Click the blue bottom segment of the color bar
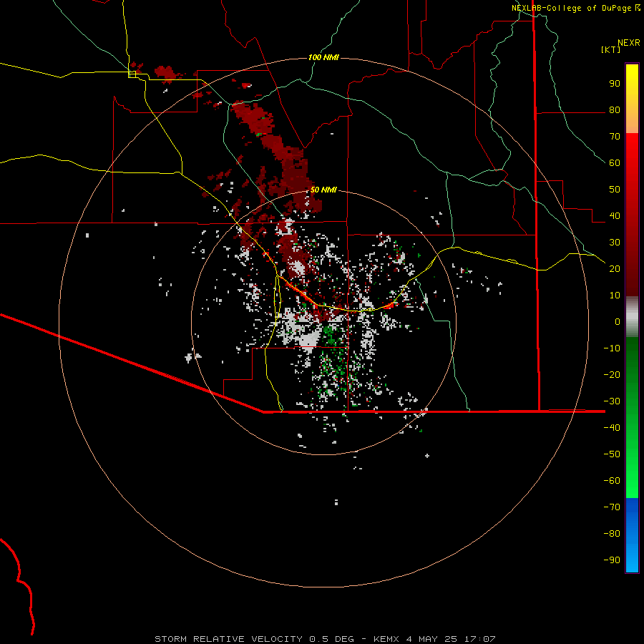644x644 pixels. pos(632,535)
